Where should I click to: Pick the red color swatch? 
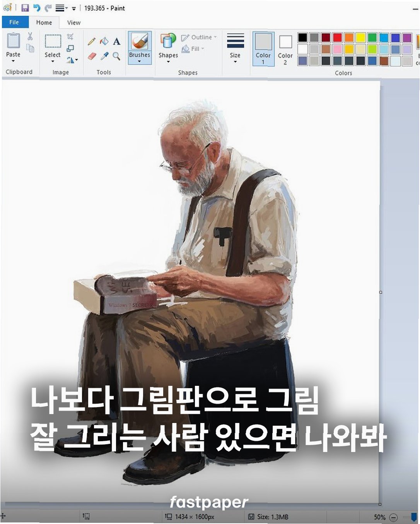338,38
